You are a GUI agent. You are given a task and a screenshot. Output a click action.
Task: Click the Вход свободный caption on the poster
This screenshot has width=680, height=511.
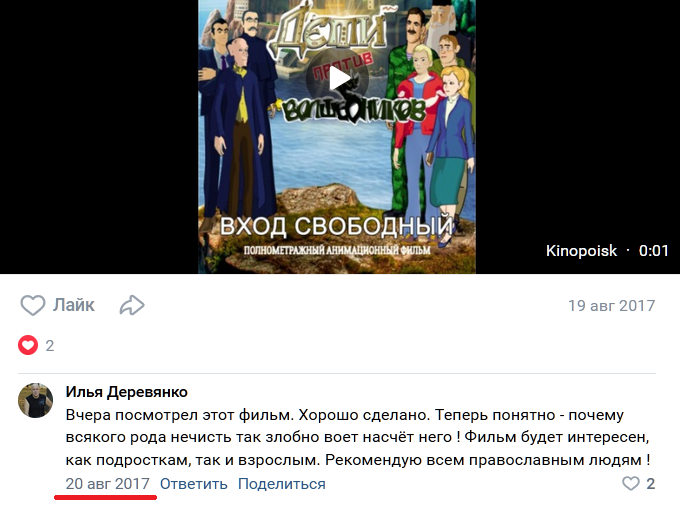tap(337, 226)
